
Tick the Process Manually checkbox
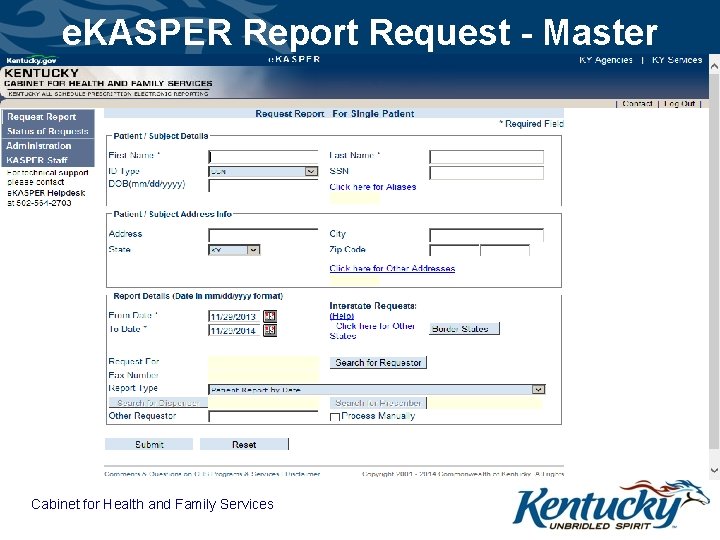[x=335, y=417]
